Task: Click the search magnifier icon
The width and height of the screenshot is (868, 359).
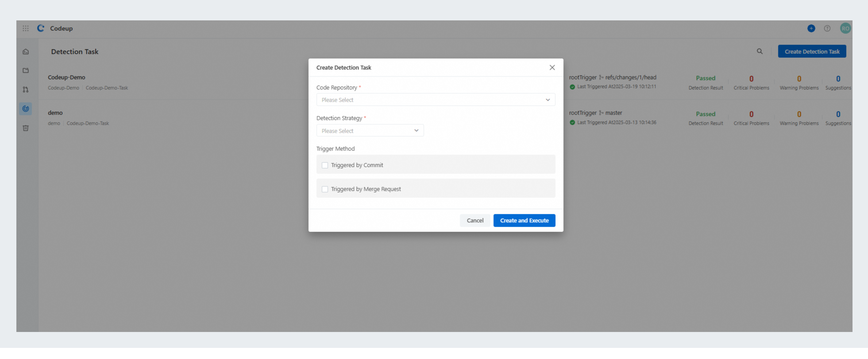Action: click(x=760, y=51)
